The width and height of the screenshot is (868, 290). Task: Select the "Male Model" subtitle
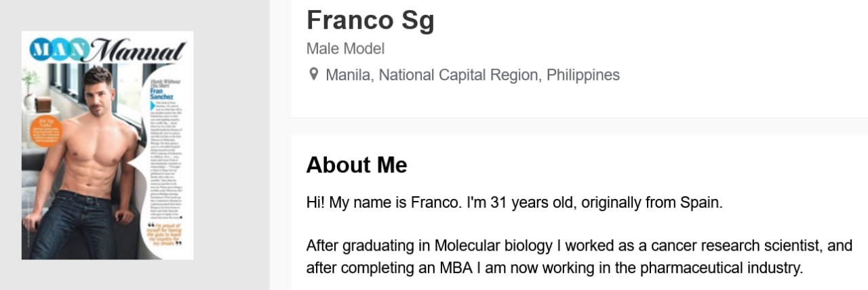coord(345,49)
